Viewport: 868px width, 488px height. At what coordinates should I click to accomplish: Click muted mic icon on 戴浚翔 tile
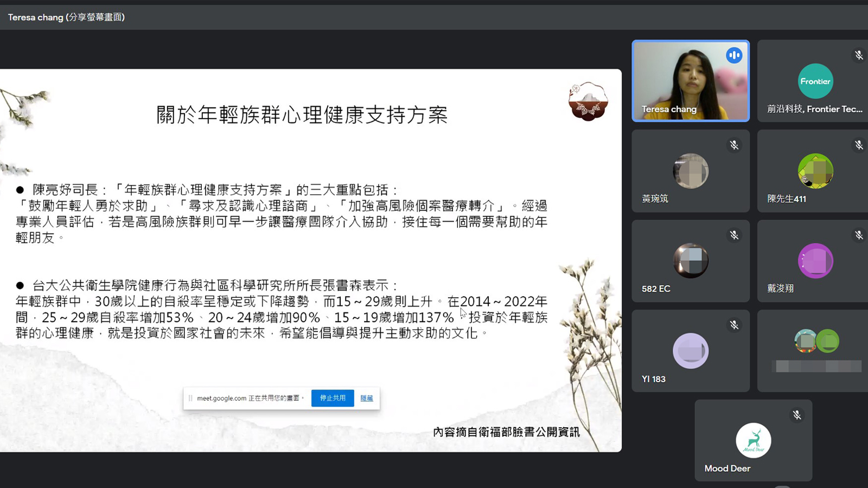[859, 235]
